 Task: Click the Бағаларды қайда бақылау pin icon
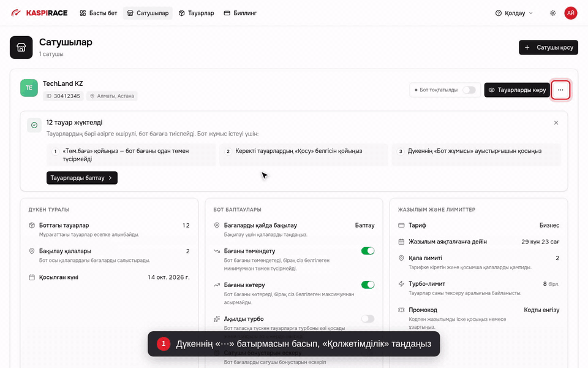coord(217,225)
